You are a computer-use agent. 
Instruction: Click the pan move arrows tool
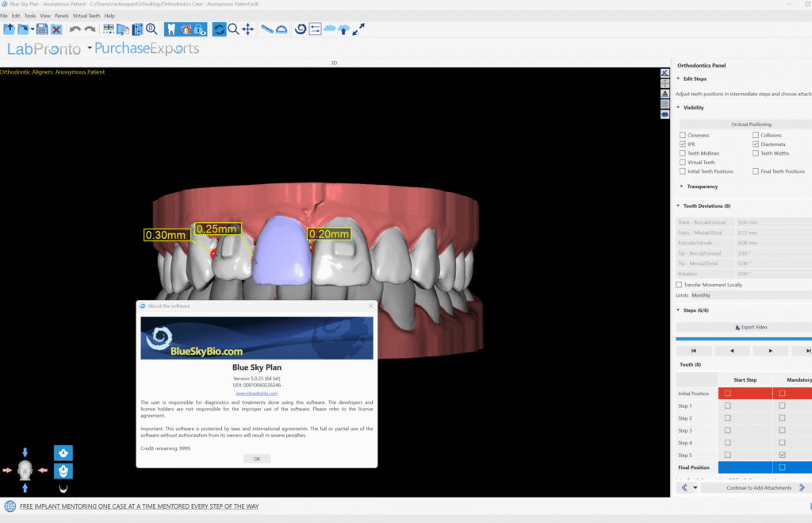(x=247, y=29)
